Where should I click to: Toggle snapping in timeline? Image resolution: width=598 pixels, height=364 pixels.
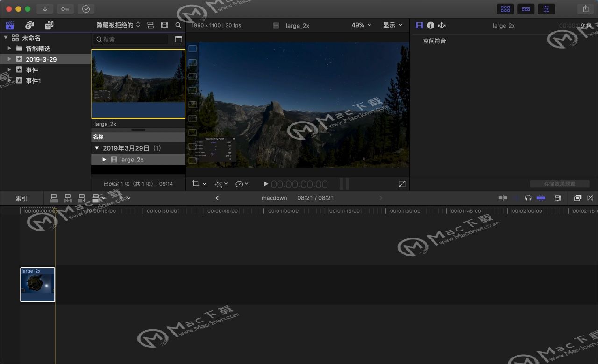click(541, 198)
